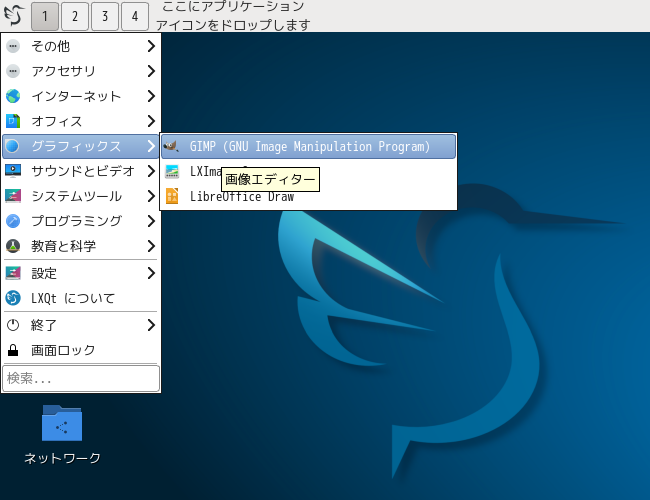Open the 終了 submenu
650x500 pixels.
pos(81,325)
